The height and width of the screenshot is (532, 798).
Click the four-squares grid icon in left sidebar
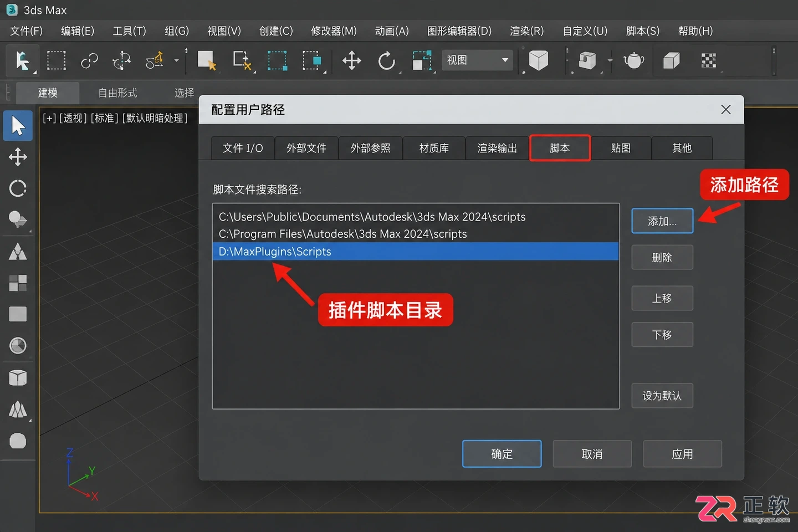point(18,283)
